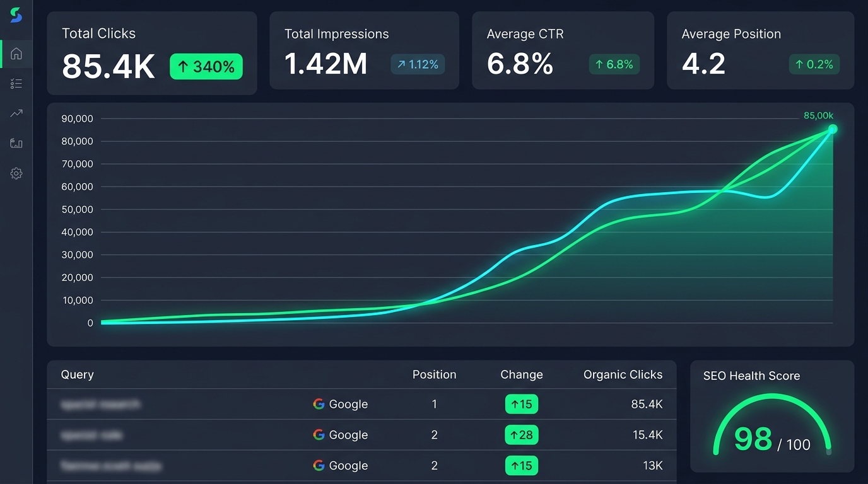Open the settings gear in the sidebar
This screenshot has height=484, width=868.
pos(16,173)
